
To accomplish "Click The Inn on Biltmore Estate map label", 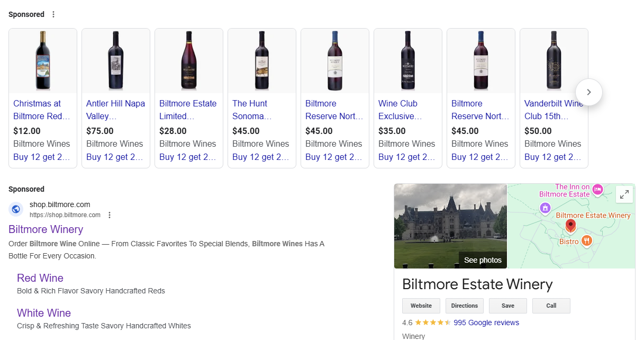I will pyautogui.click(x=564, y=191).
